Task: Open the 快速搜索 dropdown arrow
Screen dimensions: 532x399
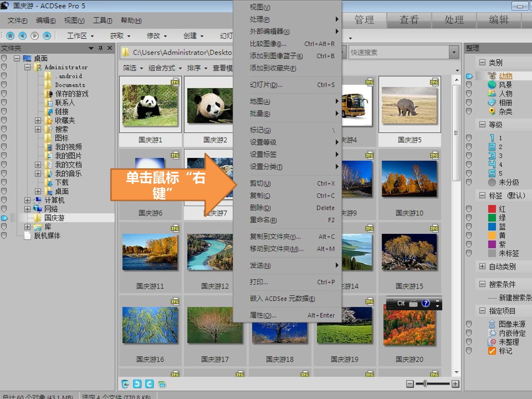Action: [454, 52]
